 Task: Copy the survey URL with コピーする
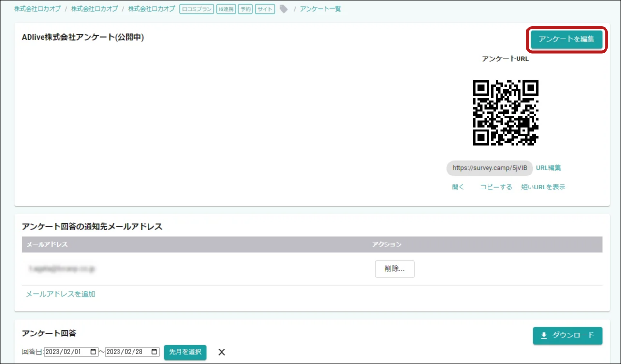point(496,187)
